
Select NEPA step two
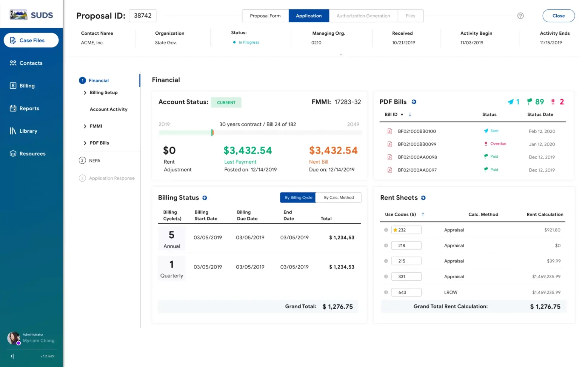94,161
